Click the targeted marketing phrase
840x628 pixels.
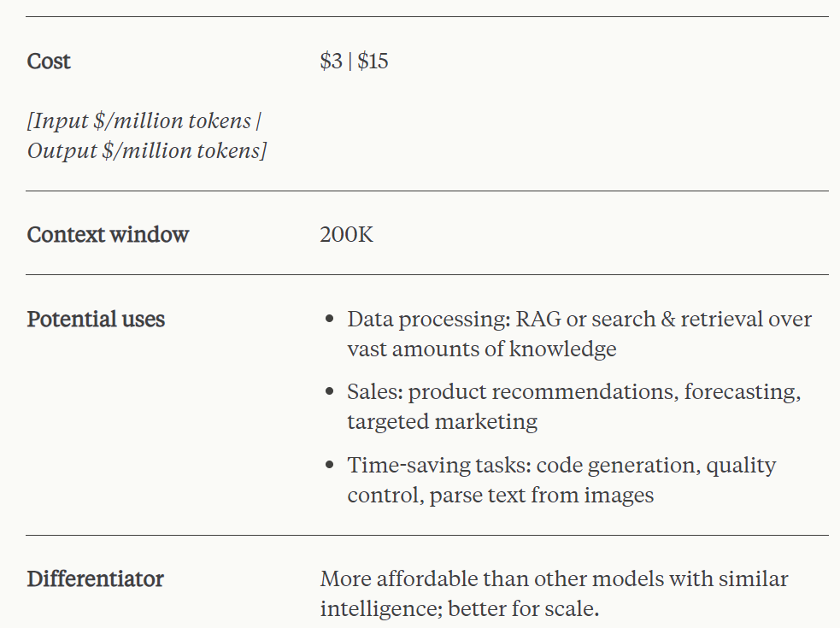tap(442, 421)
